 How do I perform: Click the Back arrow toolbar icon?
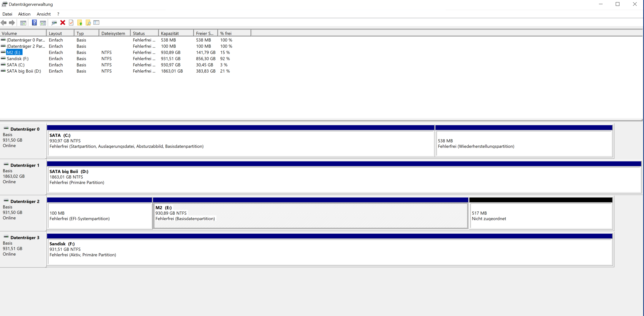3,23
